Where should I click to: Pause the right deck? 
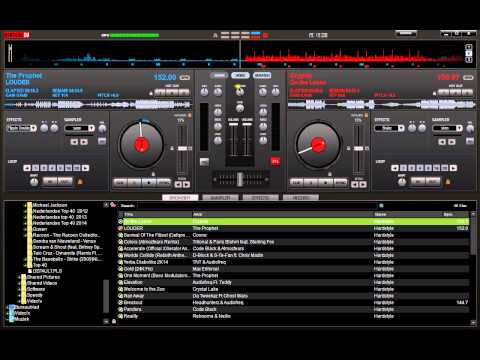click(311, 183)
